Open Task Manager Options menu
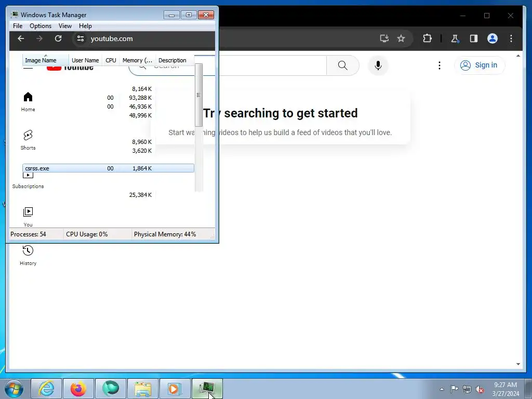 (41, 26)
